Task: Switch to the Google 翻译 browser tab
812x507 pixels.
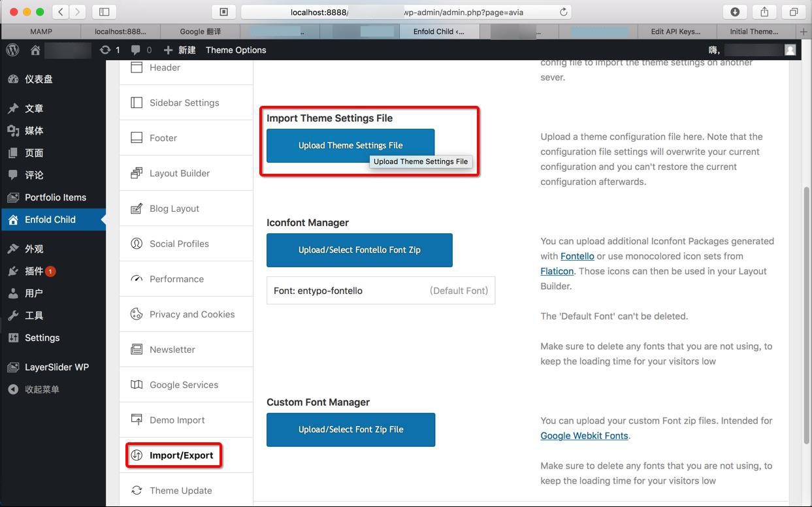Action: [x=201, y=31]
